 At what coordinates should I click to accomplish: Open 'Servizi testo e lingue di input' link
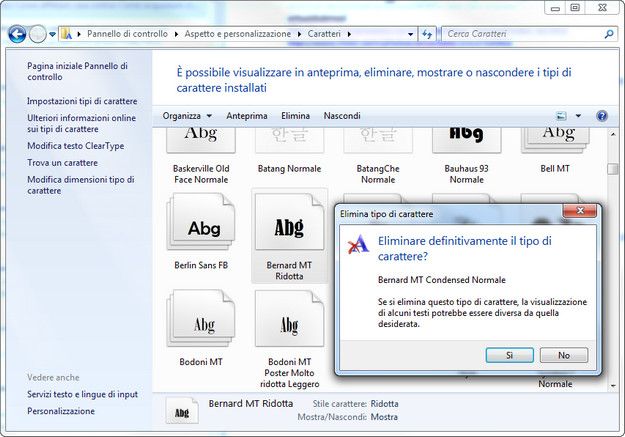83,394
